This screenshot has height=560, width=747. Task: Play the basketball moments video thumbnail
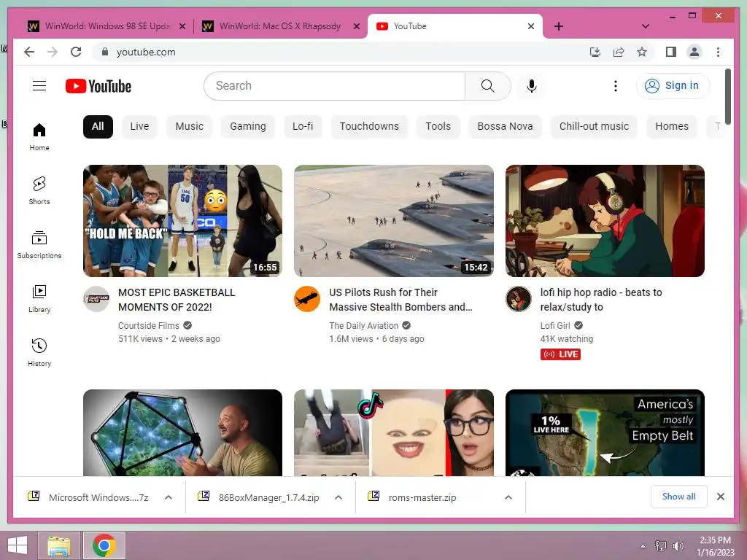coord(182,220)
